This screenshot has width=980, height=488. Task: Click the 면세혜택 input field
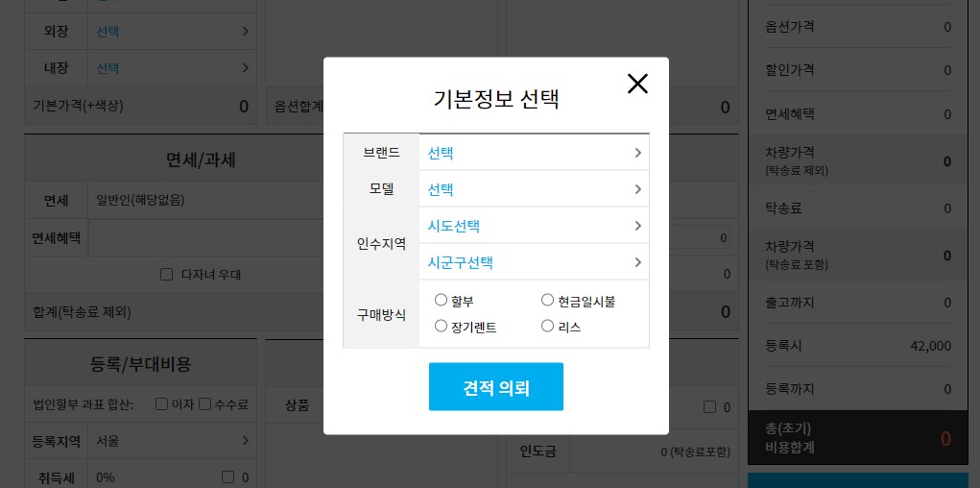click(x=206, y=237)
